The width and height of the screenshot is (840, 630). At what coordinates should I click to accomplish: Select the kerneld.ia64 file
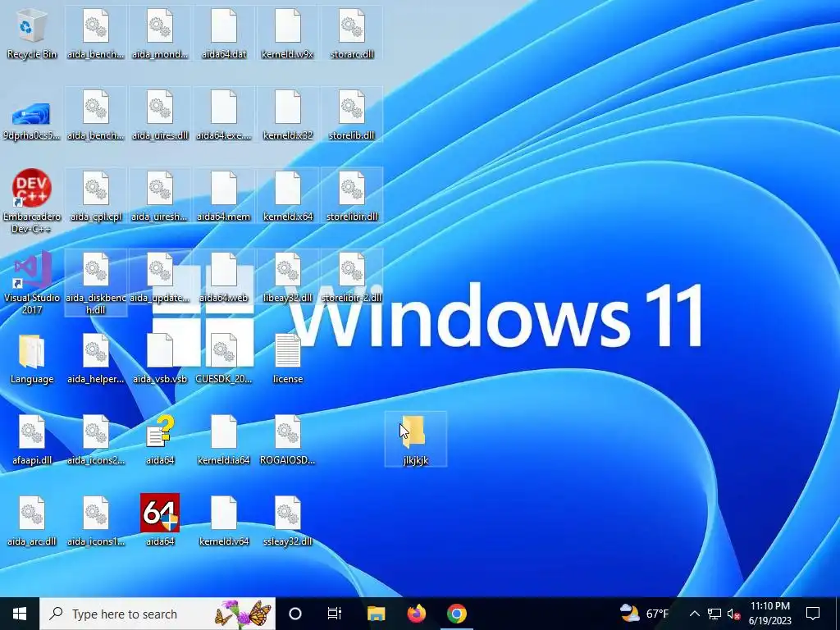click(224, 439)
